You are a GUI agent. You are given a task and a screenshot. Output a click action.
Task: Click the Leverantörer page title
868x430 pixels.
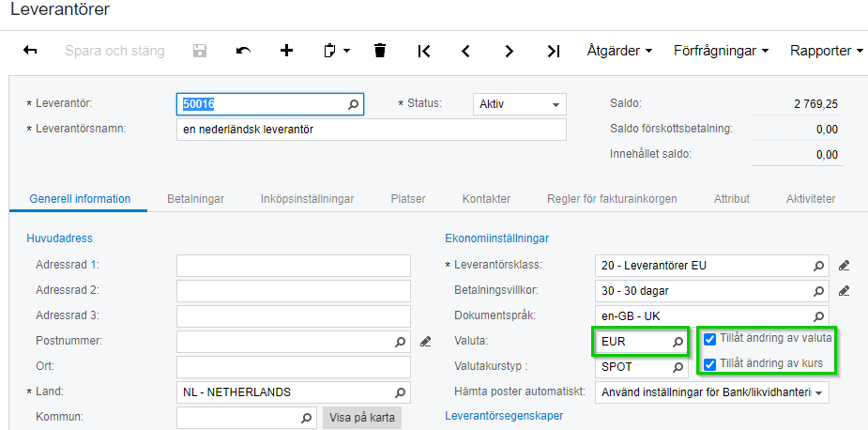(60, 9)
